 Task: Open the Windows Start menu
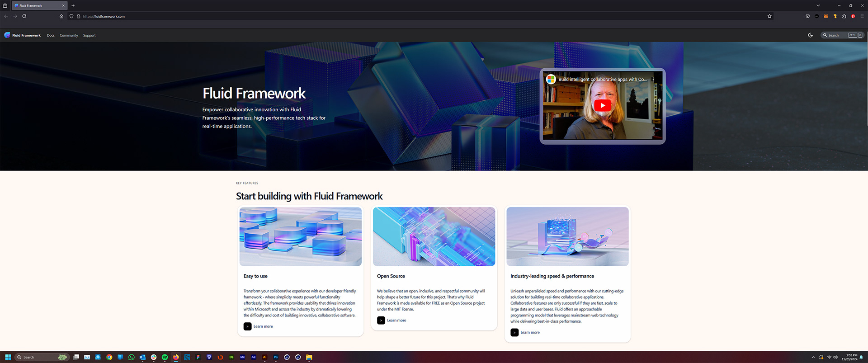coord(8,357)
